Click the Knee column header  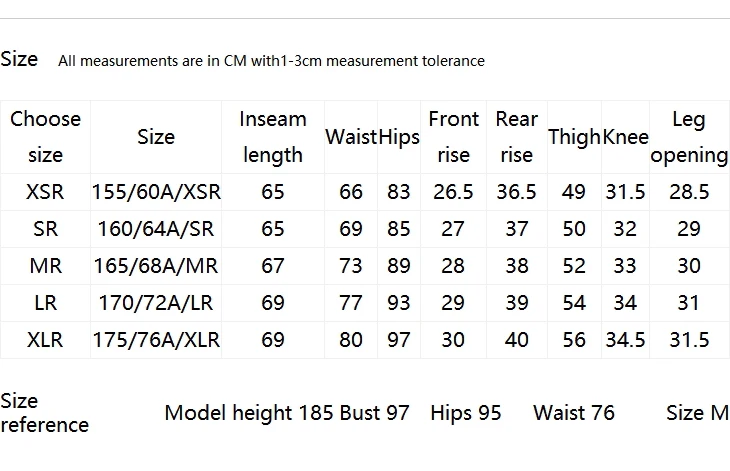point(626,137)
